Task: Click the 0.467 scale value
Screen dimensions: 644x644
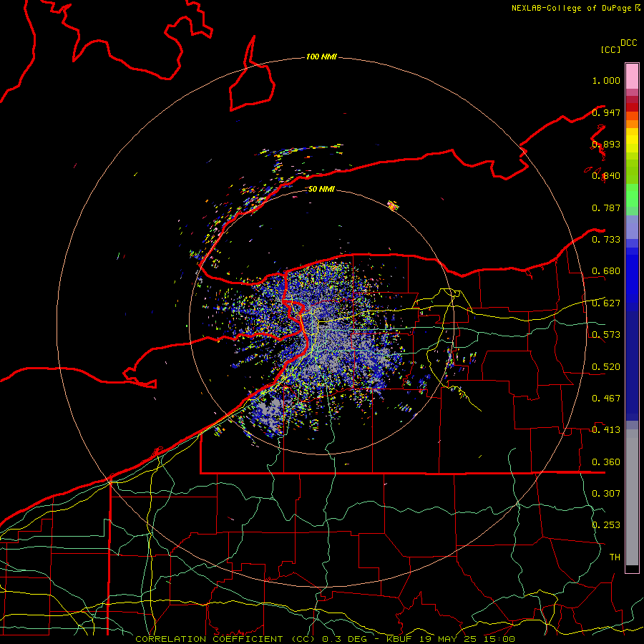Action: coord(606,399)
